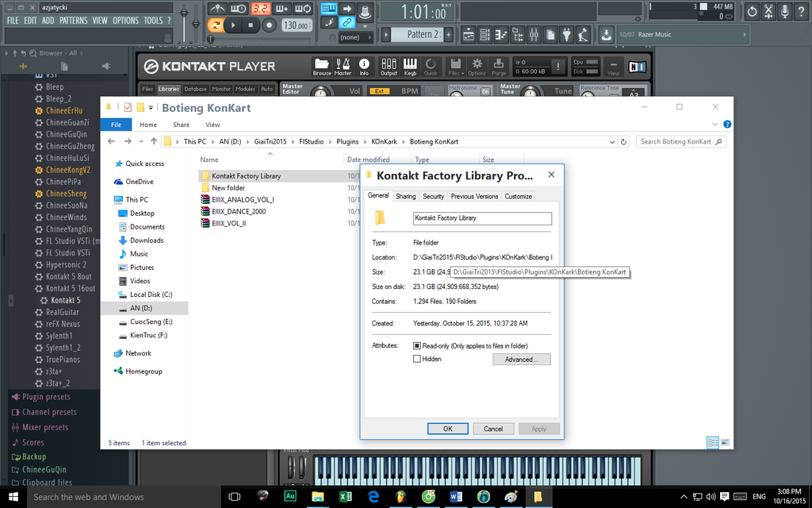The image size is (812, 508).
Task: Toggle Read-only attribute checkbox
Action: 416,346
